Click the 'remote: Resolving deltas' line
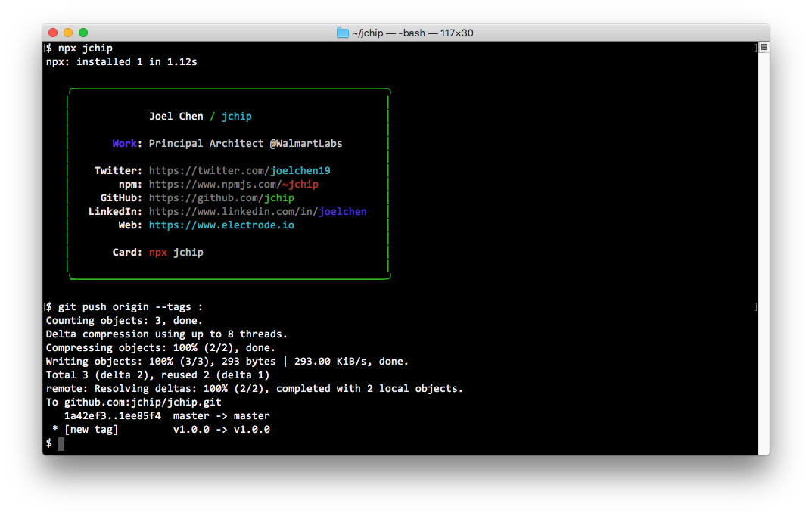This screenshot has height=516, width=812. (254, 388)
